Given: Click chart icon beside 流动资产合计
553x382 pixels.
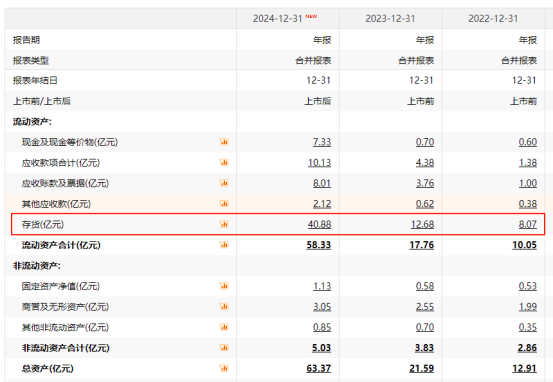Looking at the screenshot, I should 224,244.
